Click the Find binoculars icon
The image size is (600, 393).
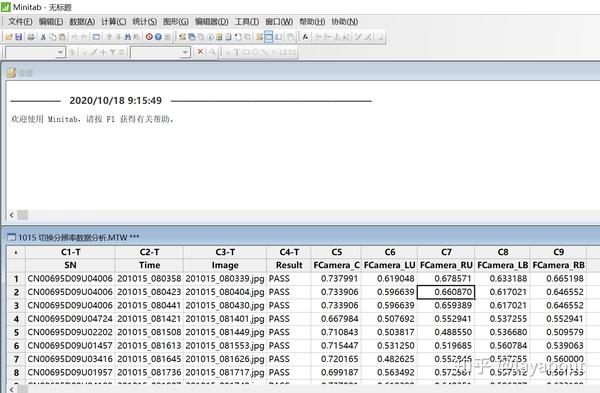click(x=127, y=37)
